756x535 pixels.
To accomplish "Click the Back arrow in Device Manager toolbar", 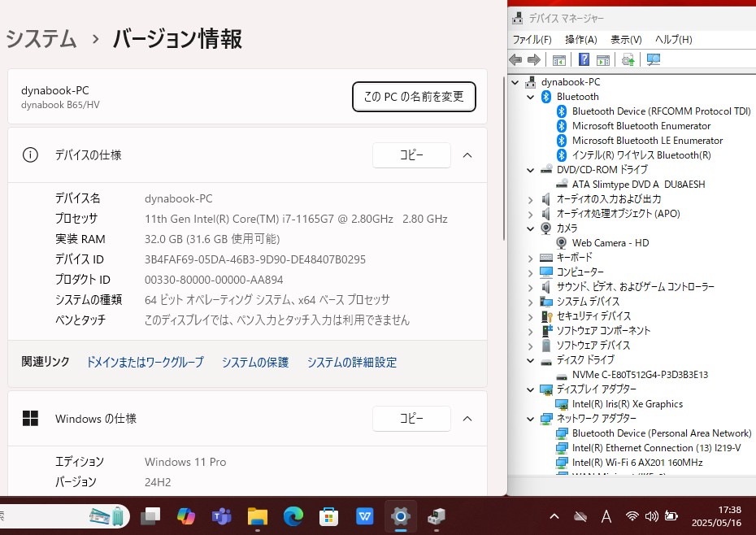I will click(x=515, y=60).
